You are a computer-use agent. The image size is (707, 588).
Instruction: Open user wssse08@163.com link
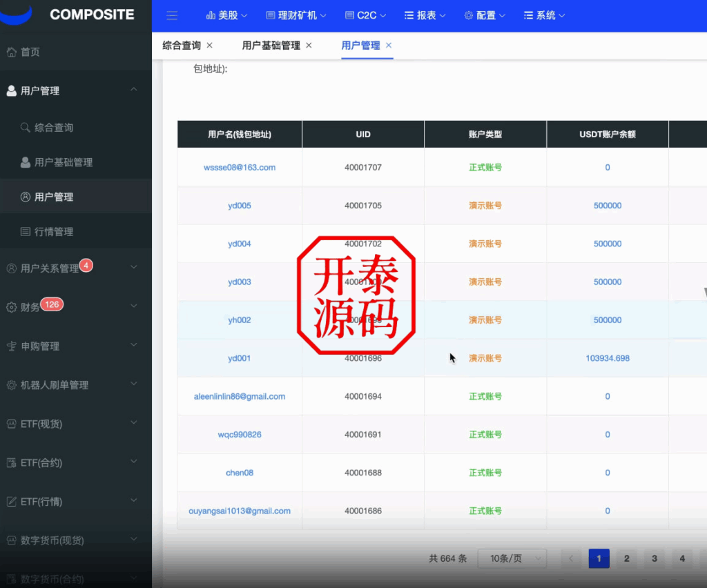[240, 168]
